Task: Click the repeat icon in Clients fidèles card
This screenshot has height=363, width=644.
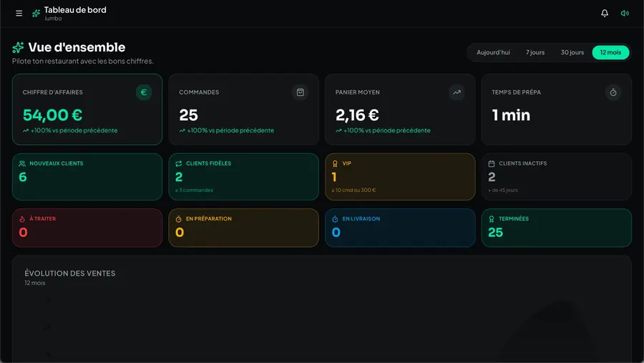Action: coord(179,164)
